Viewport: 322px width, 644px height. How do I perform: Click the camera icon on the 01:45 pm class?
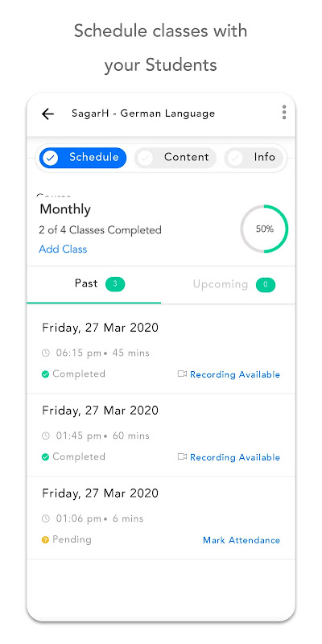pyautogui.click(x=182, y=456)
